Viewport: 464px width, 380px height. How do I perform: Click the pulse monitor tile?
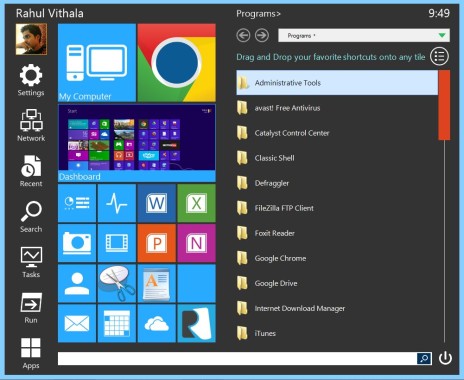coord(117,203)
